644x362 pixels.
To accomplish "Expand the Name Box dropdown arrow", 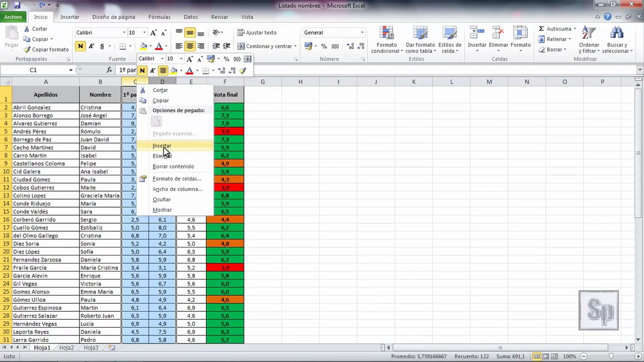I will point(70,70).
